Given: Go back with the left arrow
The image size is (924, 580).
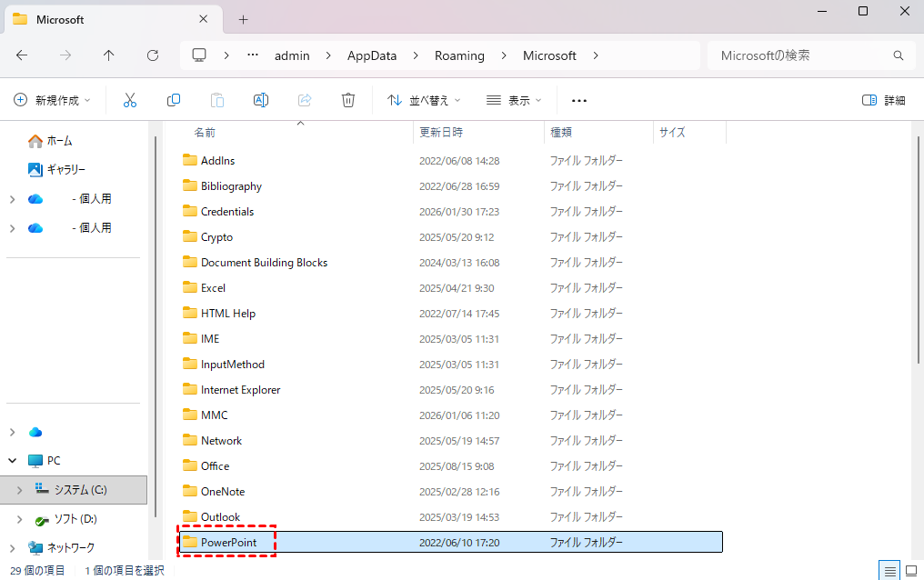Looking at the screenshot, I should tap(22, 55).
